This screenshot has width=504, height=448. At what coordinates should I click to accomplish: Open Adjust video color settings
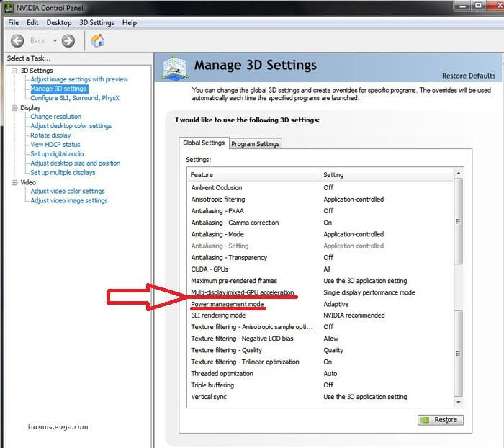(x=68, y=192)
